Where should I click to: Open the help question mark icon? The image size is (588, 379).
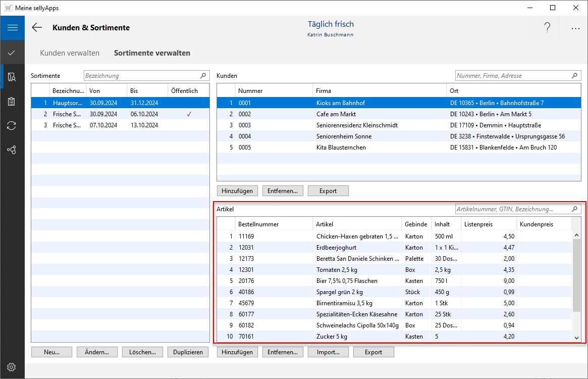(547, 28)
